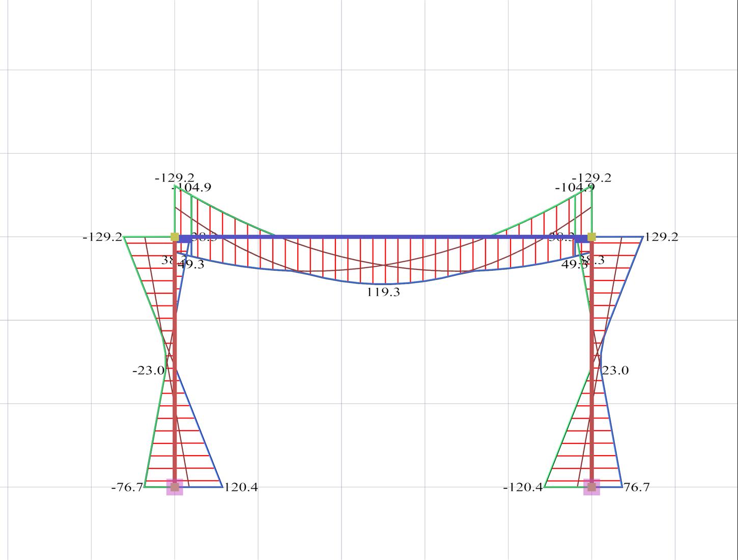Click the -129.2 label above the right joint
This screenshot has width=738, height=560.
coord(592,178)
